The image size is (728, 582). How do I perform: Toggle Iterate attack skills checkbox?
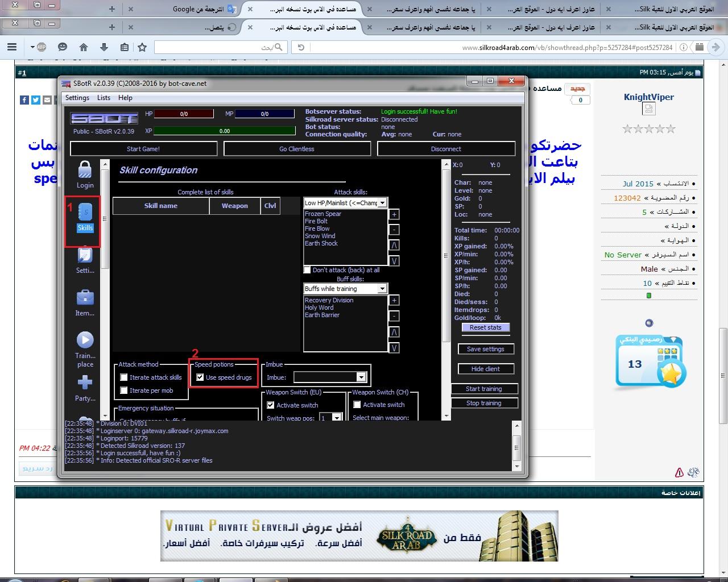click(x=124, y=377)
